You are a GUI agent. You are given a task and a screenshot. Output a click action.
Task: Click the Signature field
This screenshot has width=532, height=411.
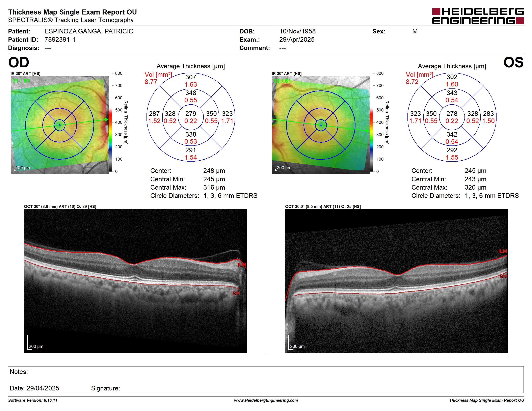[x=105, y=388]
